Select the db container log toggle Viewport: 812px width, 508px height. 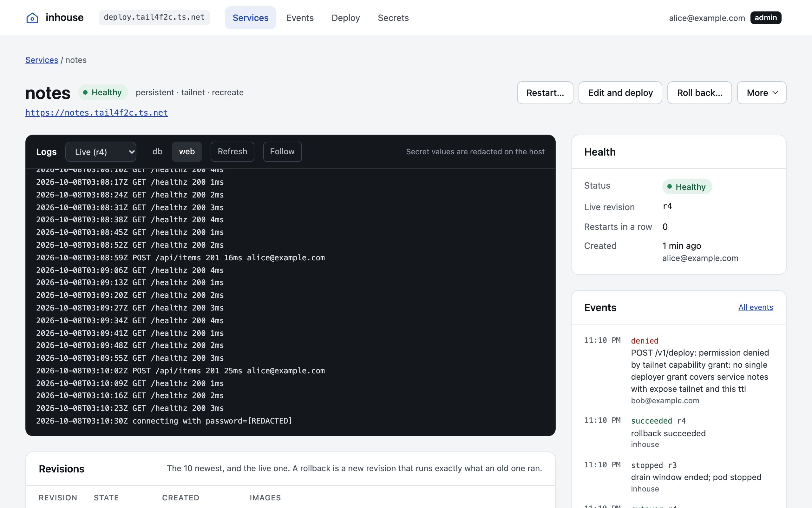(x=157, y=151)
